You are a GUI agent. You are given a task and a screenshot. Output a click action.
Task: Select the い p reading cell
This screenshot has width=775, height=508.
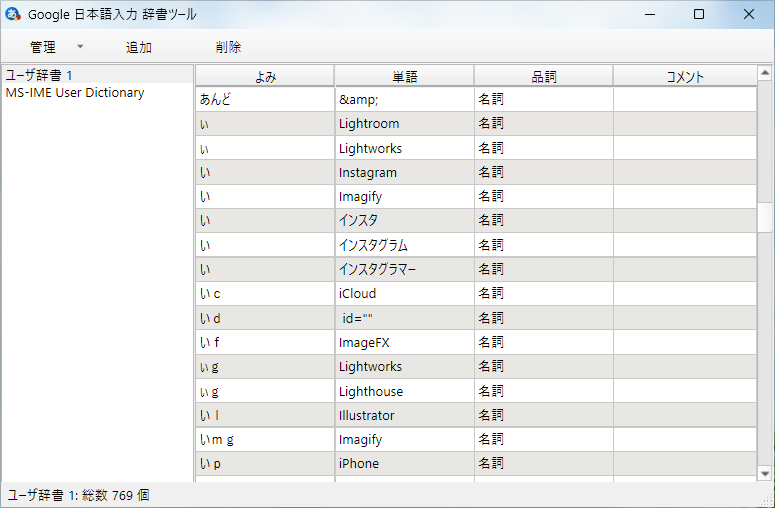tap(265, 464)
